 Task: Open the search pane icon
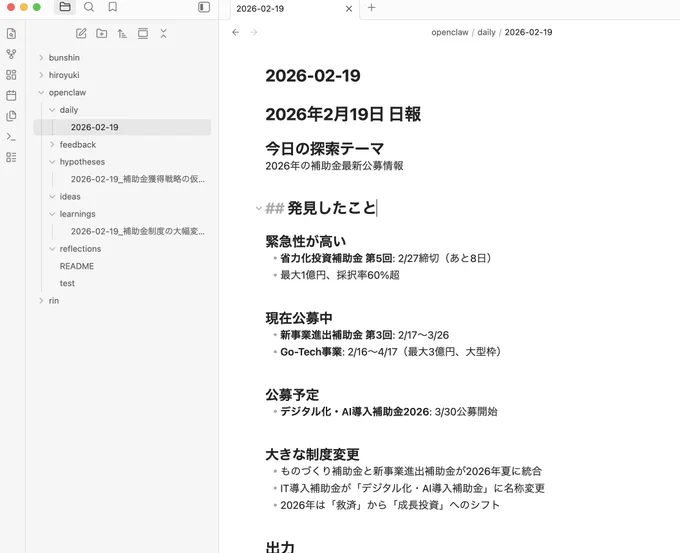click(x=89, y=7)
